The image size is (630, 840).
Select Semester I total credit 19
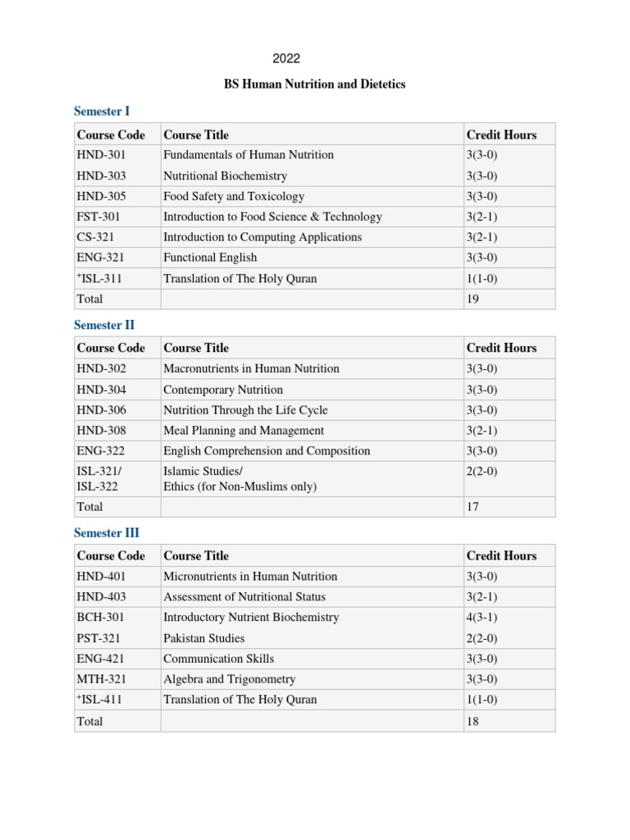tap(472, 299)
